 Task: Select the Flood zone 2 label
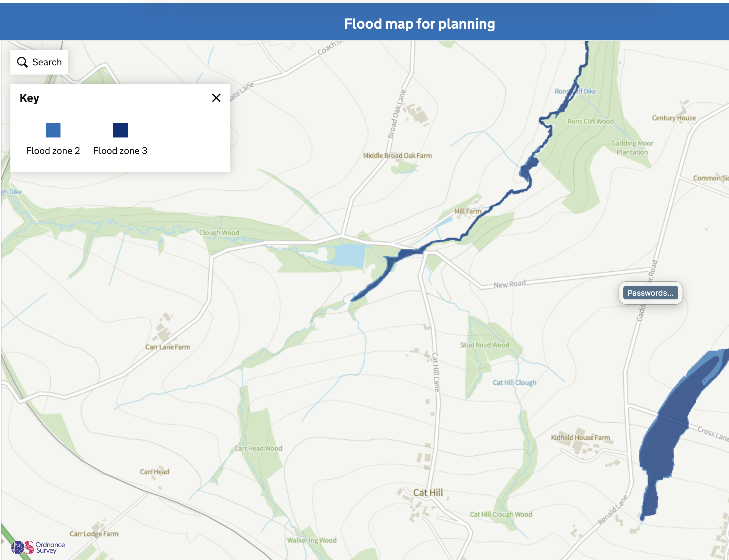[53, 151]
